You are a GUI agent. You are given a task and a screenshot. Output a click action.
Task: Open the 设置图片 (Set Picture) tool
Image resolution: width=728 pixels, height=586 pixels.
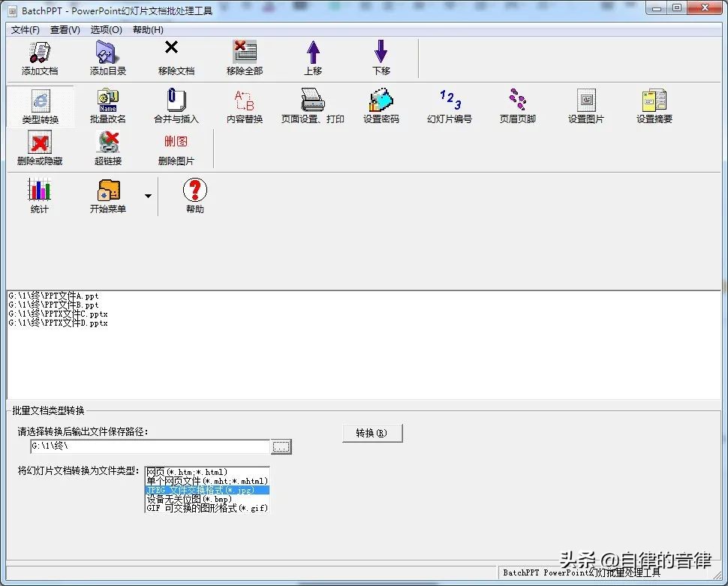586,107
